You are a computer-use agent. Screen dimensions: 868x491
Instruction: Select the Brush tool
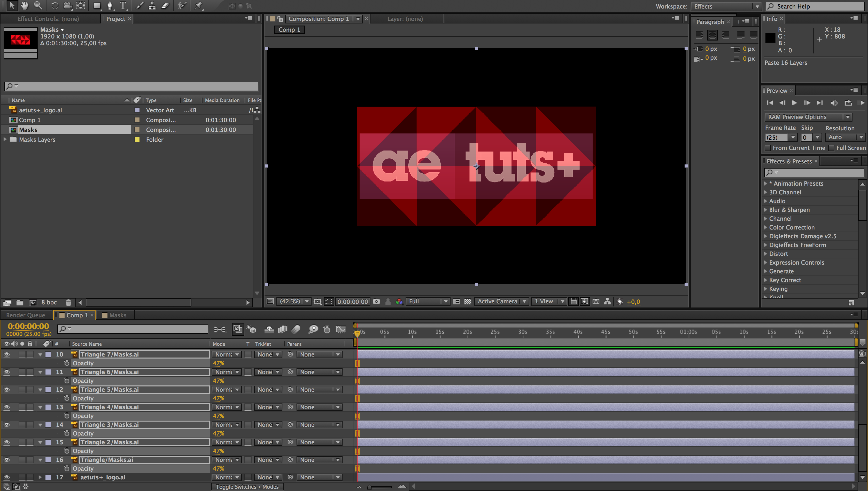(x=139, y=6)
